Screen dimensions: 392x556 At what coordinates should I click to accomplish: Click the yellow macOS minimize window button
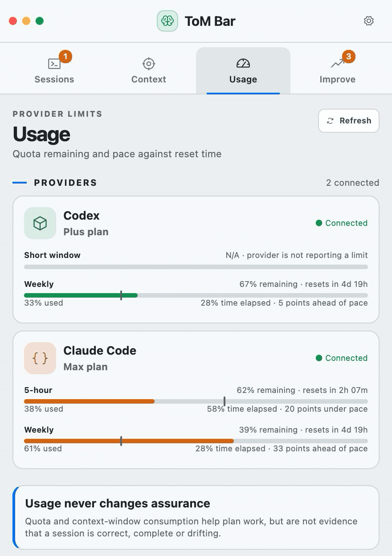(x=26, y=21)
